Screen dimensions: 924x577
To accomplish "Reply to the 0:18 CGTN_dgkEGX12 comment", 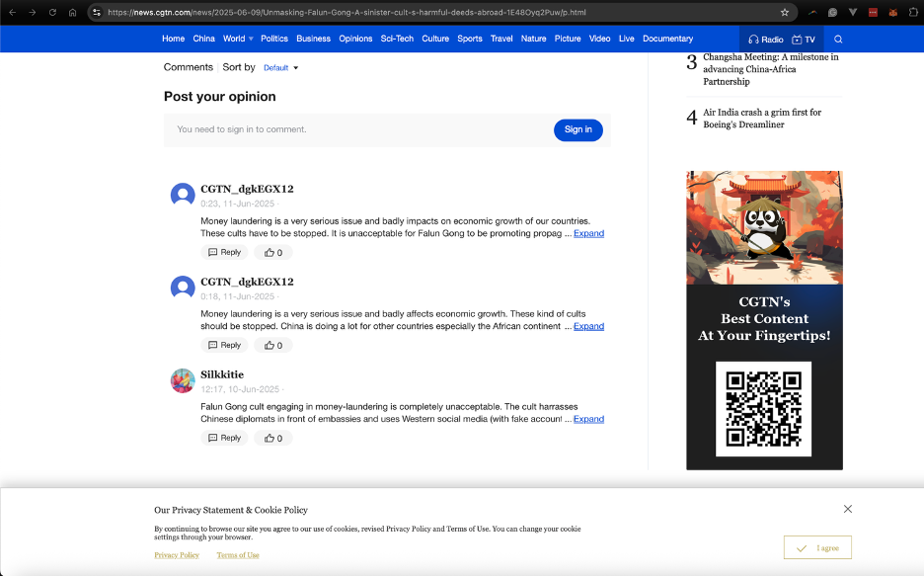I will [x=224, y=345].
